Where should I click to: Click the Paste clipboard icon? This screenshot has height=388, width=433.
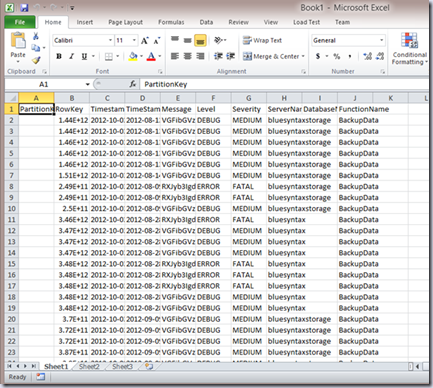point(18,41)
